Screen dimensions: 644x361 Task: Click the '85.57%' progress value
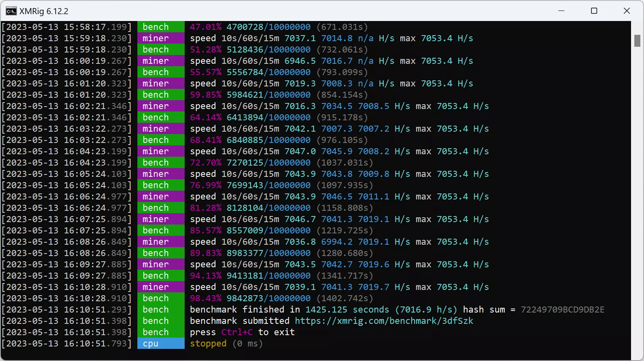click(206, 231)
